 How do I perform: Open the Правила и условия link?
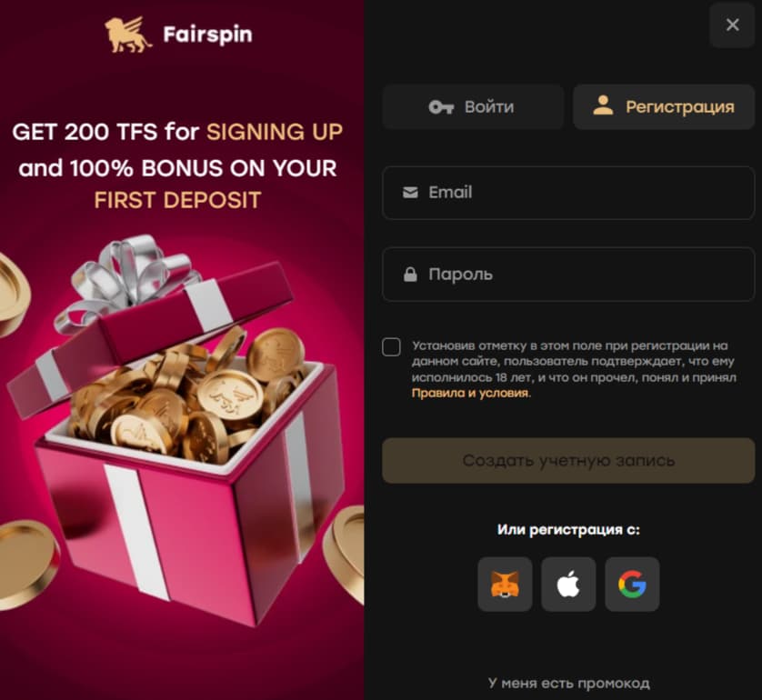click(x=471, y=393)
